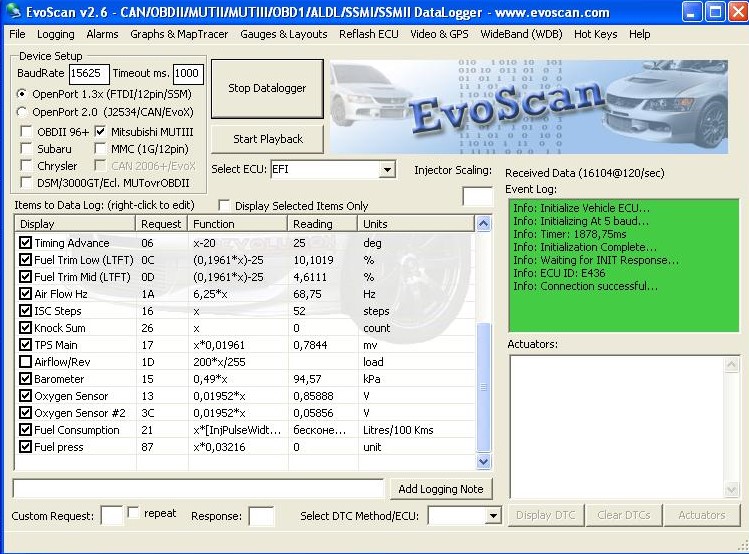This screenshot has height=554, width=749.
Task: Click 'ECU ID: E436' event log line
Action: pyautogui.click(x=559, y=273)
